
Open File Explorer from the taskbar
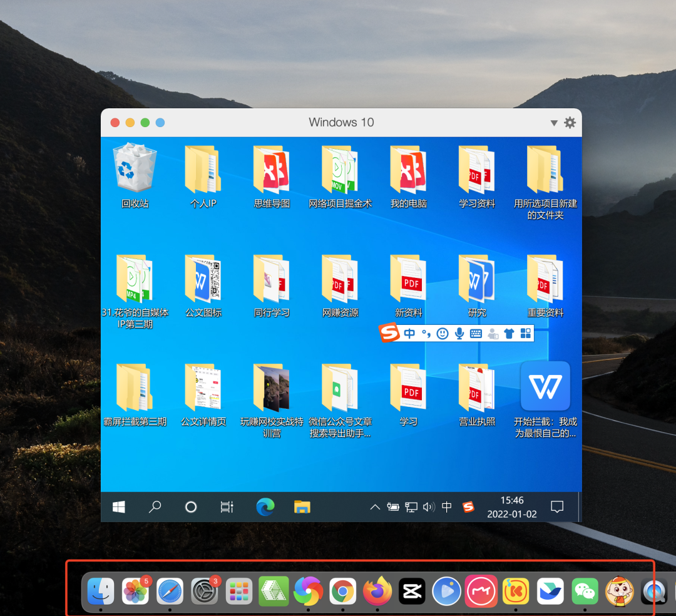coord(302,507)
